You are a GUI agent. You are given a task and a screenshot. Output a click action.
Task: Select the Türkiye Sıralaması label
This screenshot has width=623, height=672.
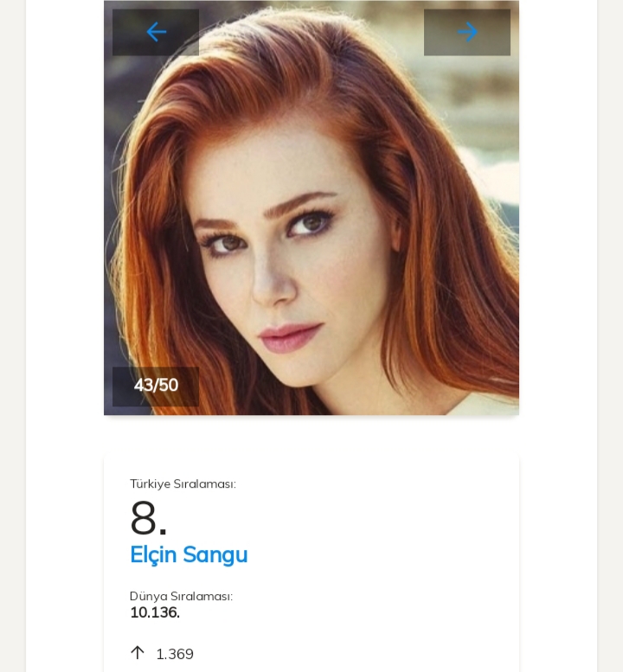183,483
